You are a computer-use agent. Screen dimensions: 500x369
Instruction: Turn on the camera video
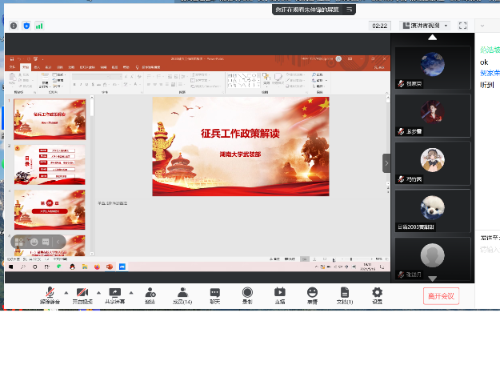[82, 295]
